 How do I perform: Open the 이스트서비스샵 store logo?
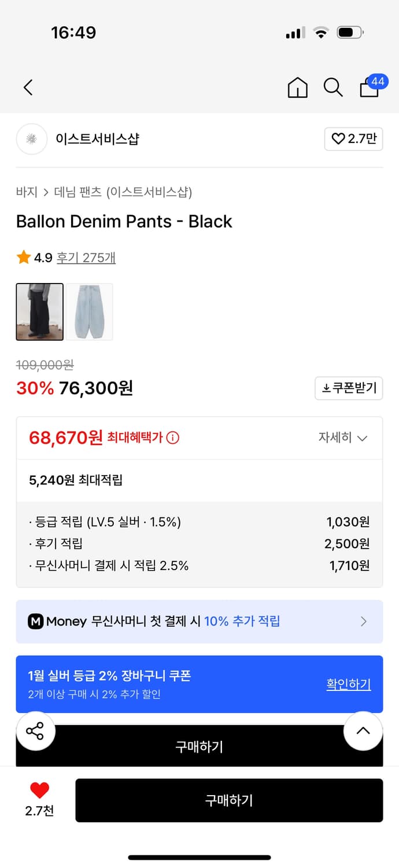[x=32, y=139]
